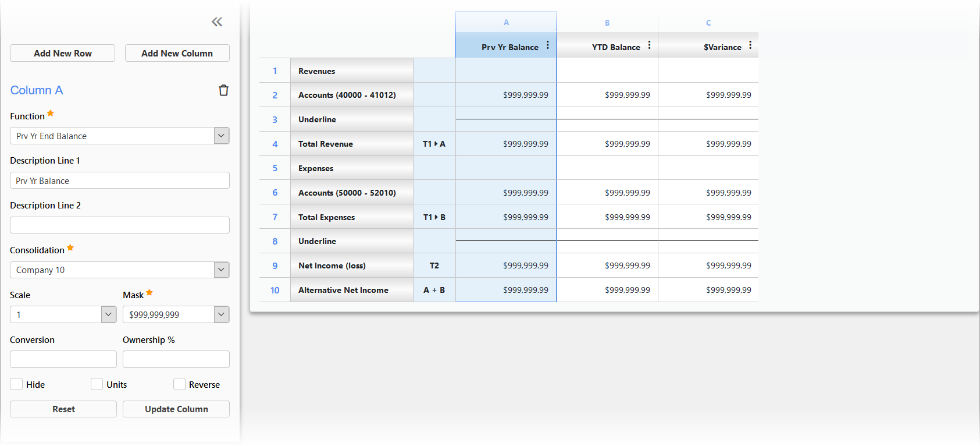Viewport: 980px width, 446px height.
Task: Click into the Conversion field
Action: click(x=63, y=359)
